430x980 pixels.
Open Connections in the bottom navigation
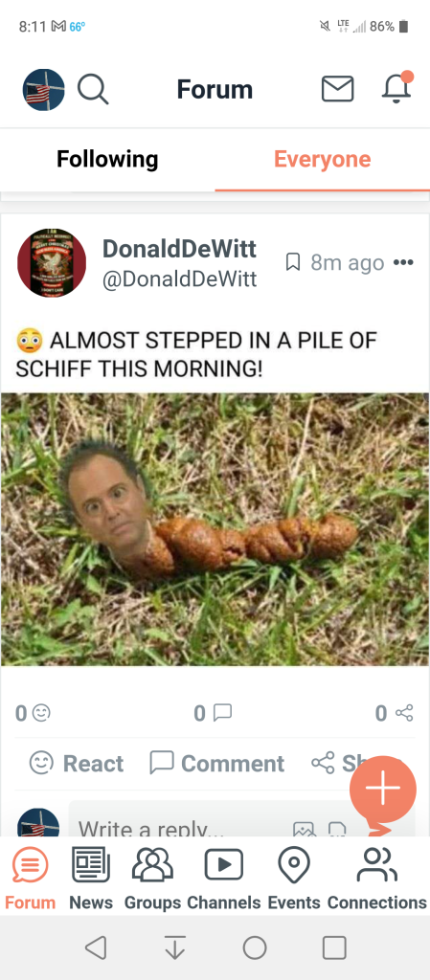(377, 879)
